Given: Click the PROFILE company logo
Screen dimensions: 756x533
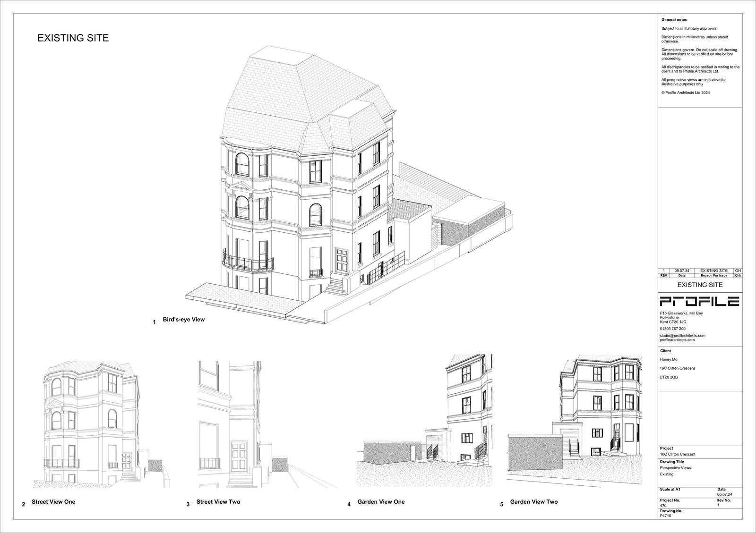Looking at the screenshot, I should 699,301.
